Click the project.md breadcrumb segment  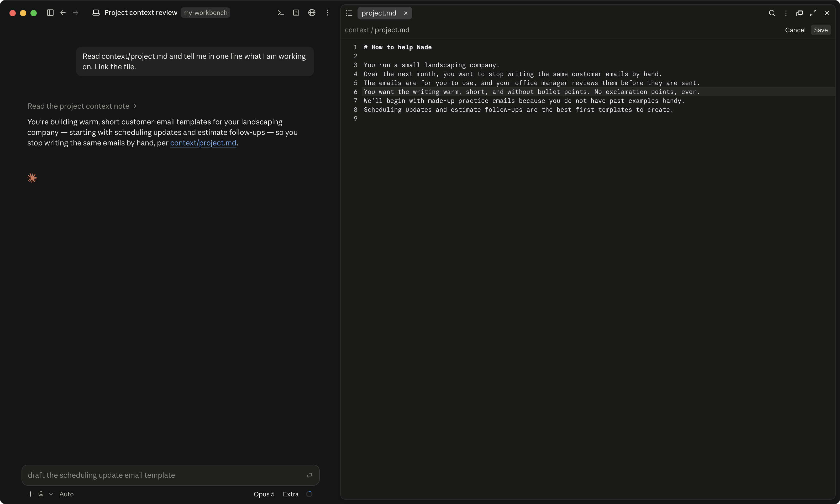click(x=392, y=30)
